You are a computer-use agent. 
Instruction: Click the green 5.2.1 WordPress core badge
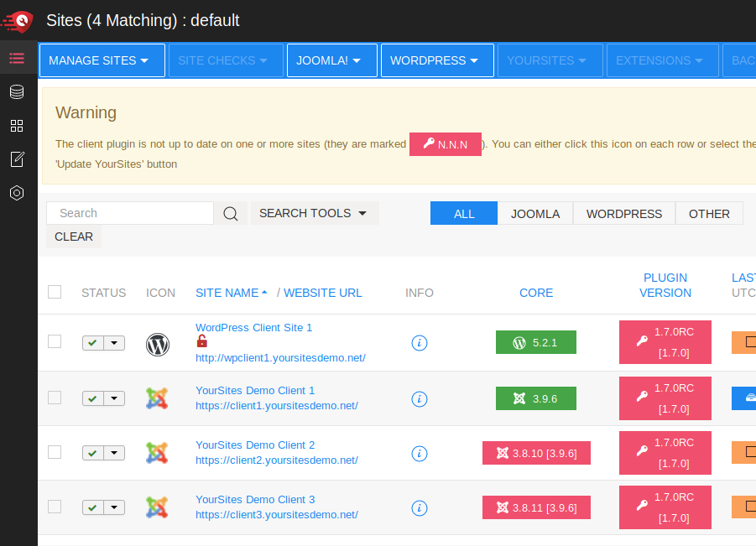[x=536, y=342]
